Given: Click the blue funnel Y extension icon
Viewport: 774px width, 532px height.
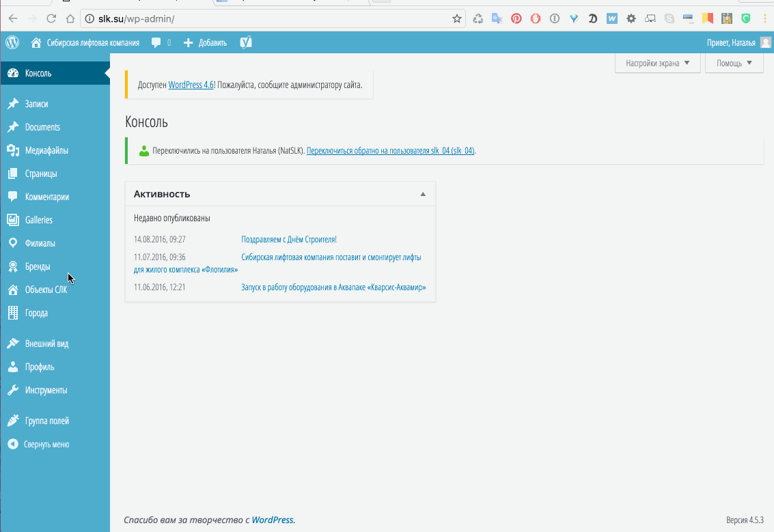Looking at the screenshot, I should coord(574,18).
